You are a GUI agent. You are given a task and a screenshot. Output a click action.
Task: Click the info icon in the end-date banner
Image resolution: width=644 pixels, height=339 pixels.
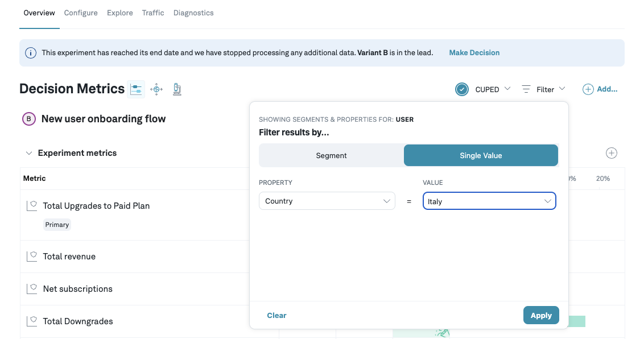point(30,52)
